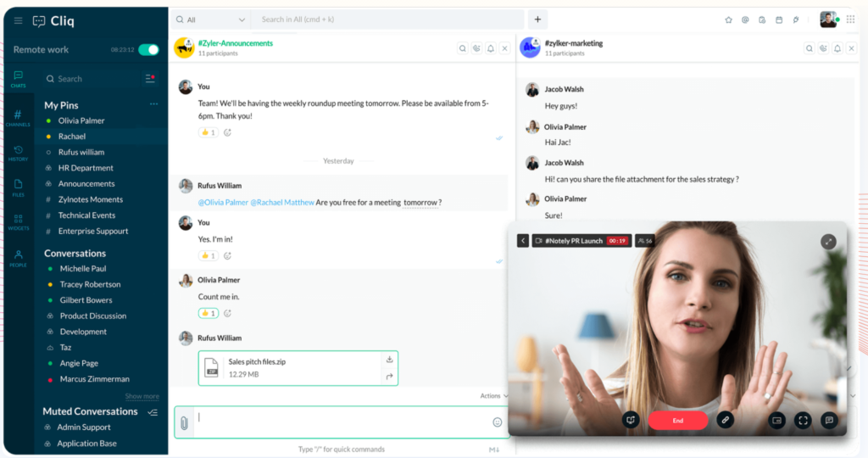Enter fullscreen in video call
This screenshot has height=458, width=868.
(804, 421)
